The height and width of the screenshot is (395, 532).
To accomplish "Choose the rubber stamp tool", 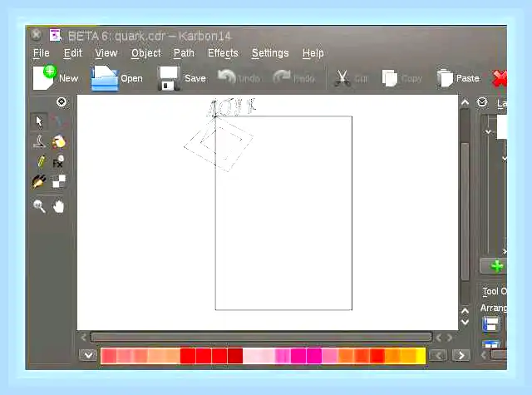I will [39, 141].
